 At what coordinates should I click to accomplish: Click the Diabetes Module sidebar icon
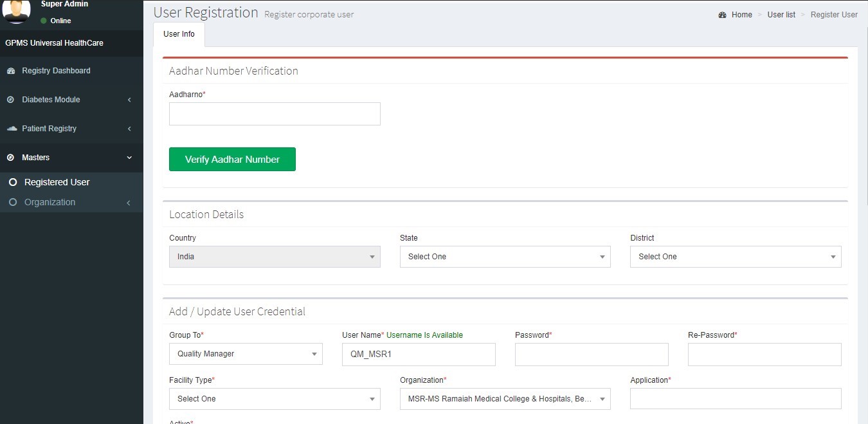point(10,100)
